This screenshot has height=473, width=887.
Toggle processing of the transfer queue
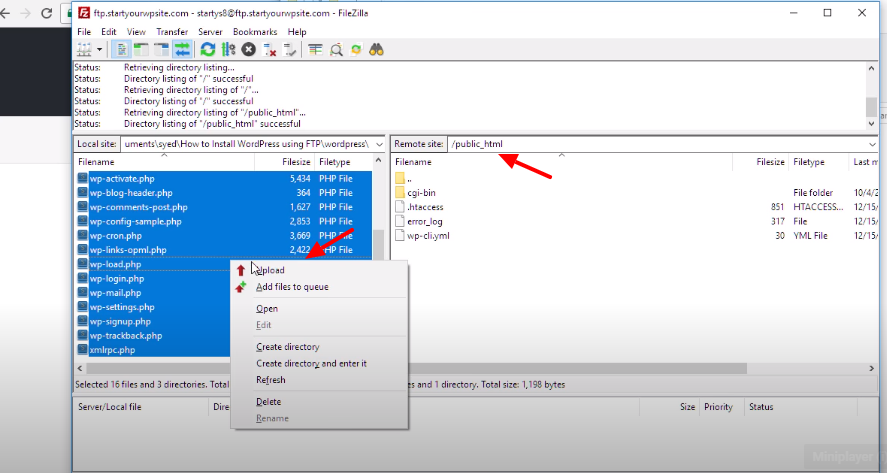click(x=228, y=50)
